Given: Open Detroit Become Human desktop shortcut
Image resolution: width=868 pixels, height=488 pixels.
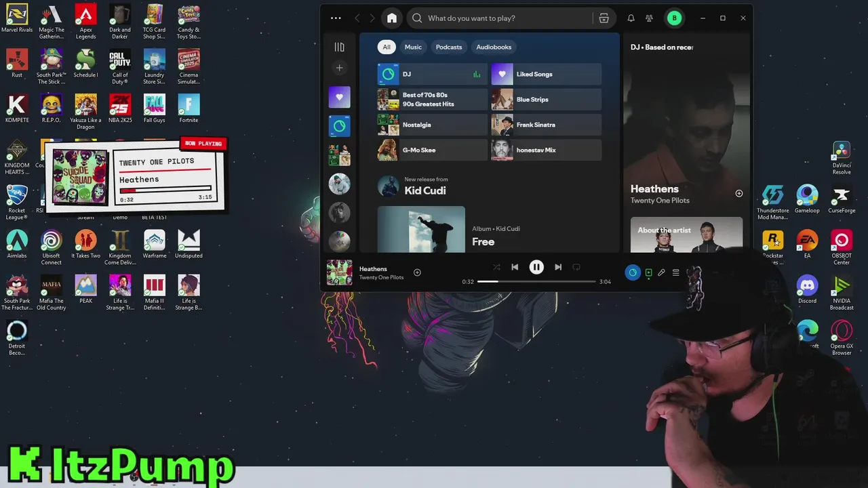Looking at the screenshot, I should pyautogui.click(x=17, y=338).
